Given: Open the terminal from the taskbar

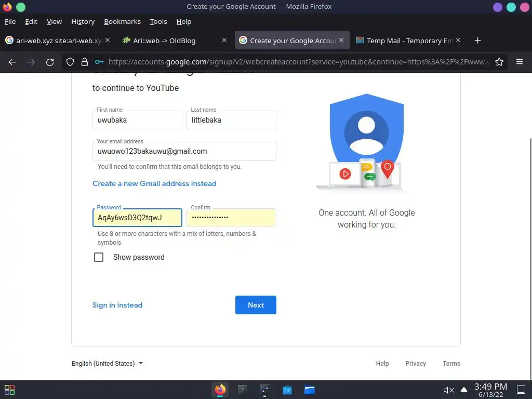Looking at the screenshot, I should pos(242,390).
